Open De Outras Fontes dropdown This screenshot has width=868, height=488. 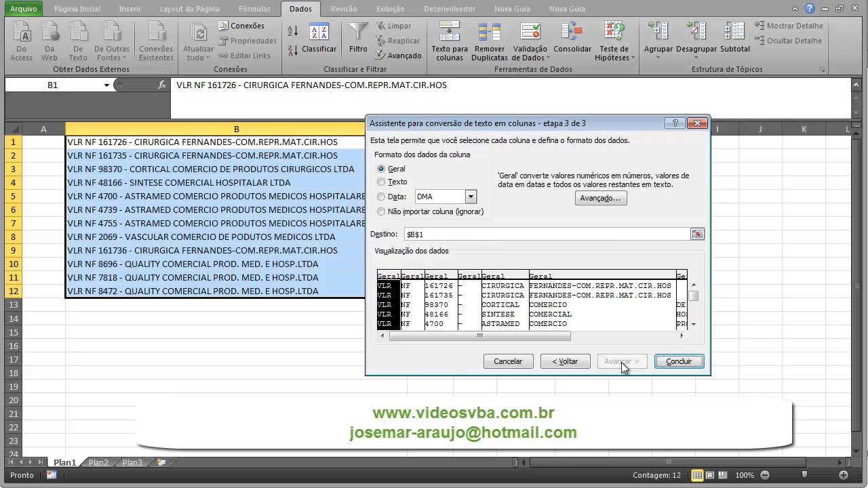coord(112,42)
